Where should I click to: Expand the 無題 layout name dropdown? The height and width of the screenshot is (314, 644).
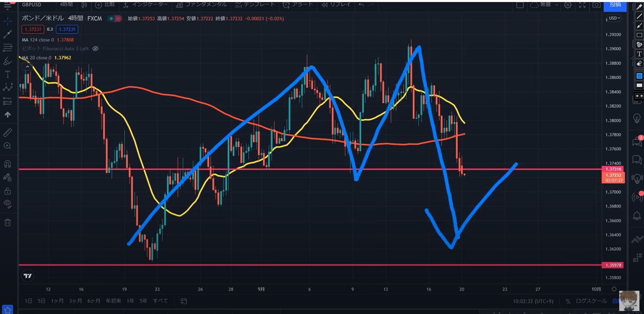point(547,5)
